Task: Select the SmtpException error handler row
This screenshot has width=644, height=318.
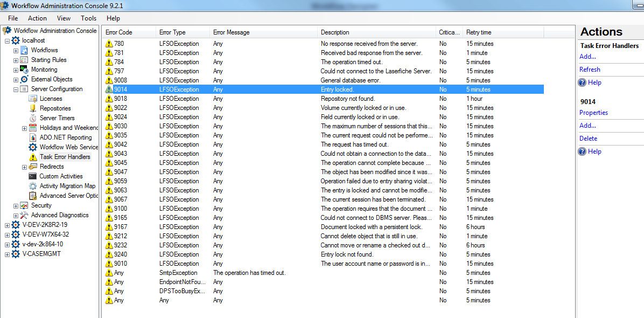Action: [x=324, y=273]
